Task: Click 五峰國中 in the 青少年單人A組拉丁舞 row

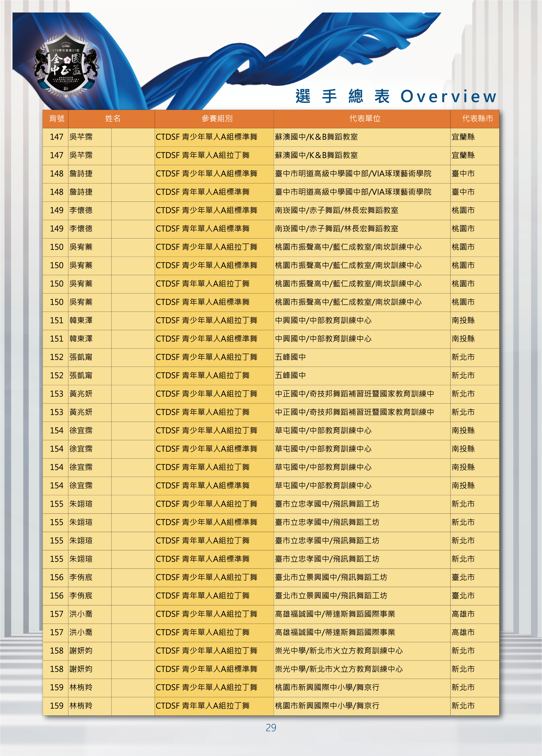Action: pyautogui.click(x=290, y=357)
